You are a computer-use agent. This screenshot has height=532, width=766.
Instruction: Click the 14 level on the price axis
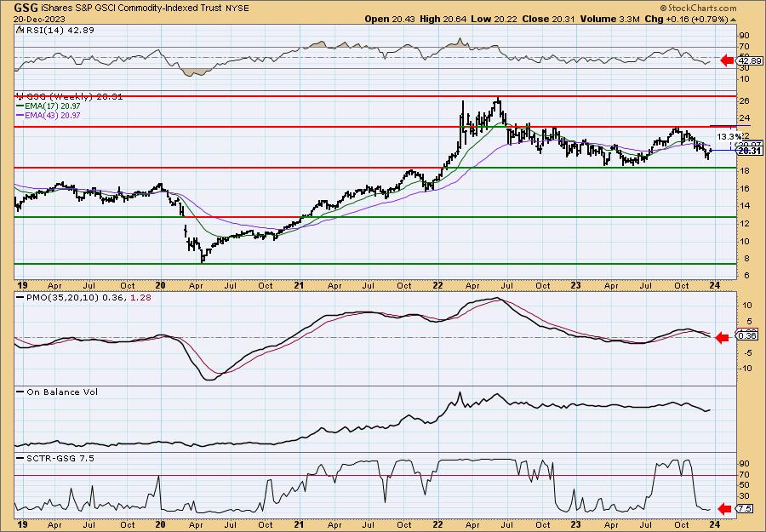pos(745,206)
